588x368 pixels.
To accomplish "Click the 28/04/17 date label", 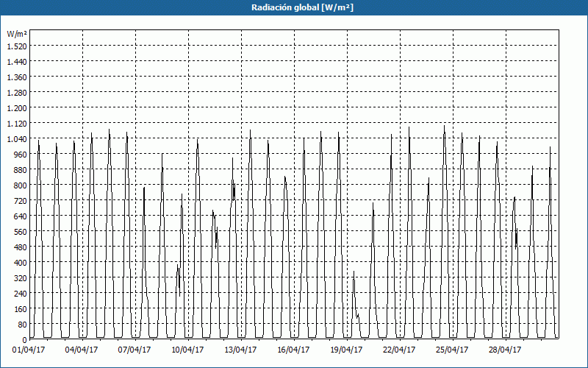I will [505, 350].
